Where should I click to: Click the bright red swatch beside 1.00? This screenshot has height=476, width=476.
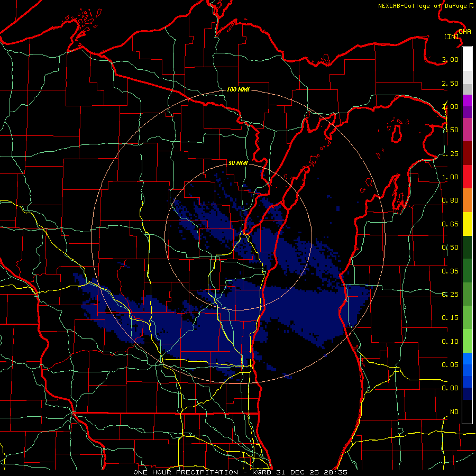pos(467,177)
